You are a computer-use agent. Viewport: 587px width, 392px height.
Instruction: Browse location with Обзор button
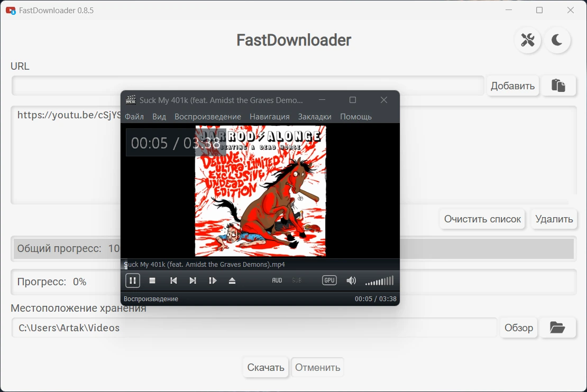click(x=518, y=328)
